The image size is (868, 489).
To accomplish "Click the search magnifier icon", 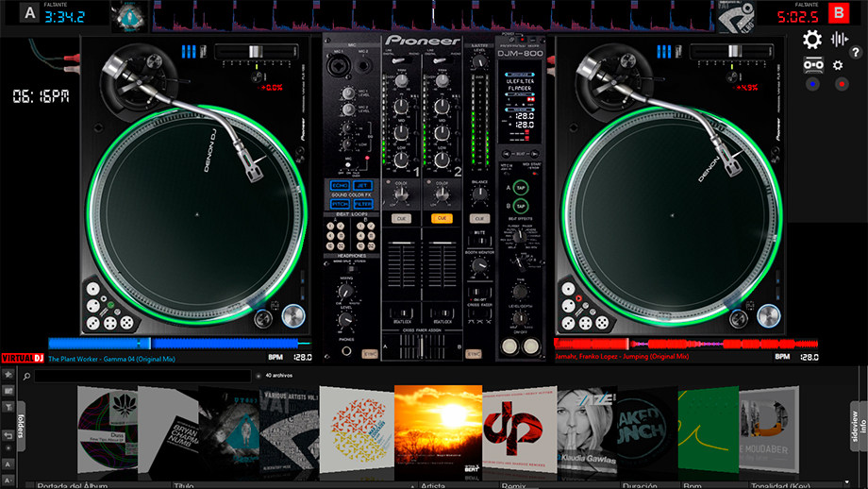I will [x=26, y=376].
